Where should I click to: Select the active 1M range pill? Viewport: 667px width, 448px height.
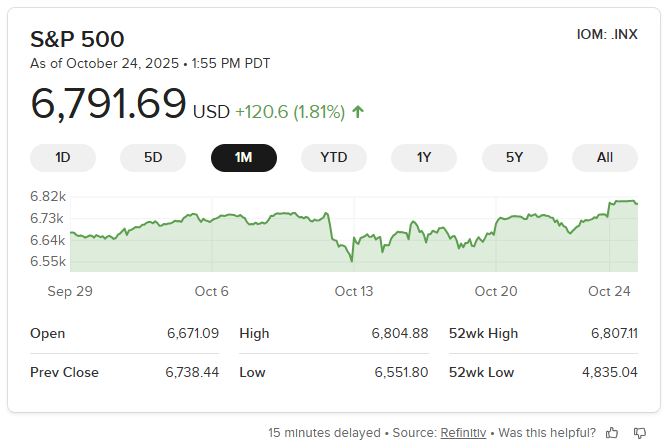point(243,157)
